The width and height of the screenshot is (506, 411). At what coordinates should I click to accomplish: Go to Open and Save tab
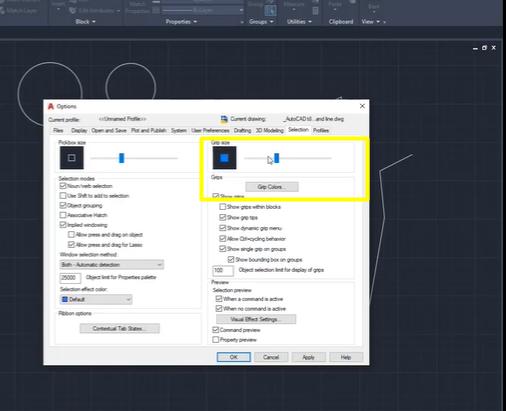(109, 130)
